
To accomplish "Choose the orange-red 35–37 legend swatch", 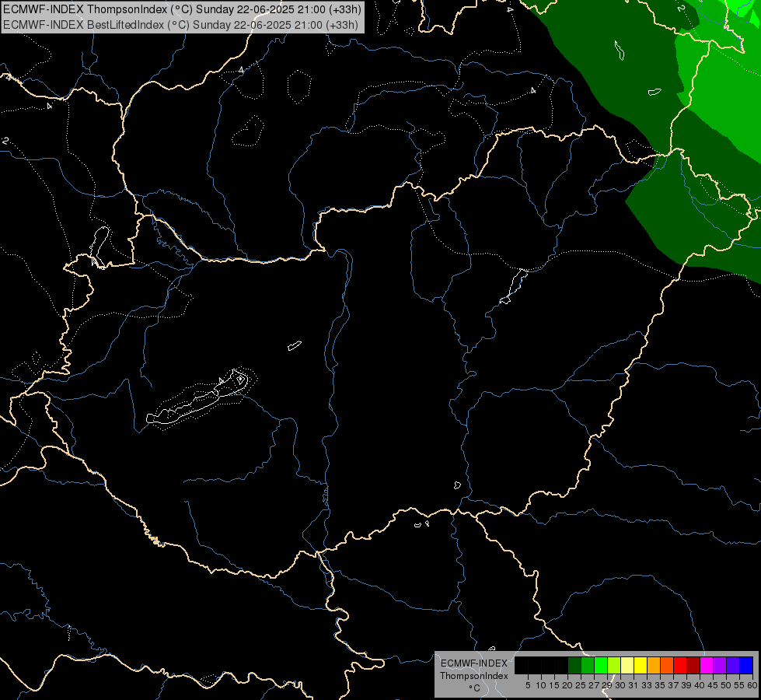I will point(667,665).
